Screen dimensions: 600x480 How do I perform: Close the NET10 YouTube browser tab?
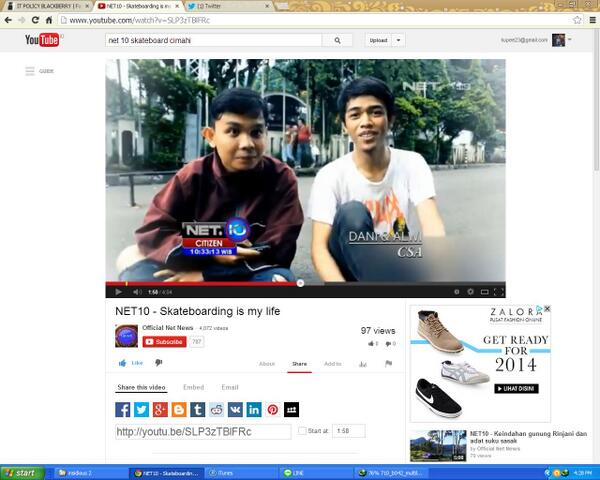click(177, 6)
